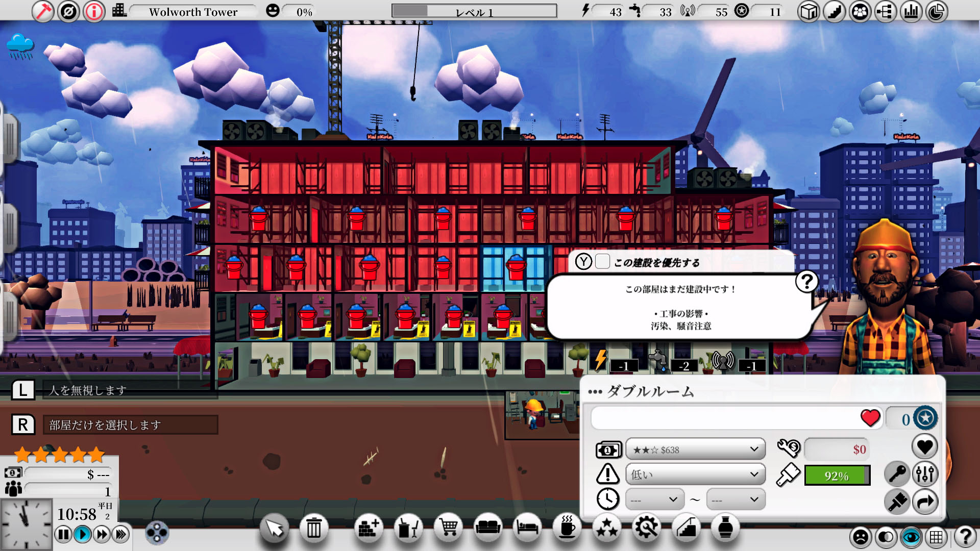The width and height of the screenshot is (980, 551).
Task: Open the bed hotel rooms category
Action: 527,528
